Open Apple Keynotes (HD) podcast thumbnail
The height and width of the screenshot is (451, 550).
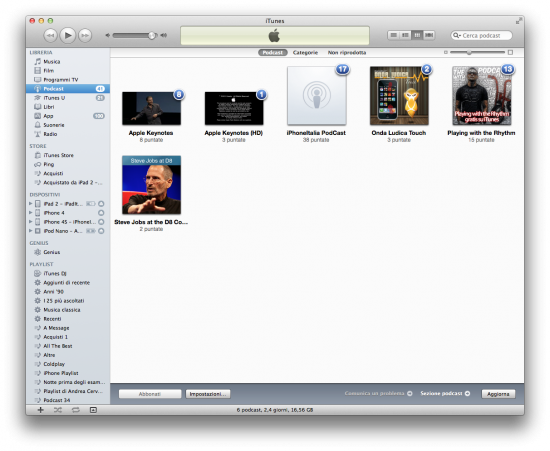234,108
